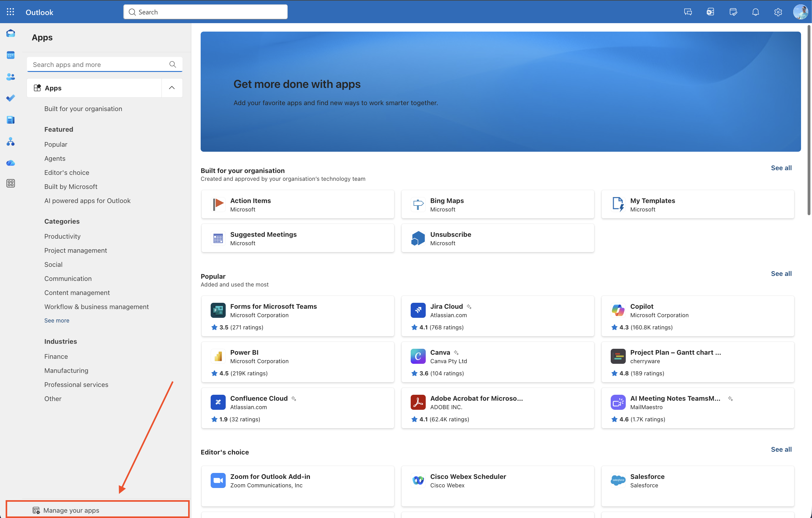Open OneNote feed icon in header
Image resolution: width=812 pixels, height=518 pixels.
710,12
